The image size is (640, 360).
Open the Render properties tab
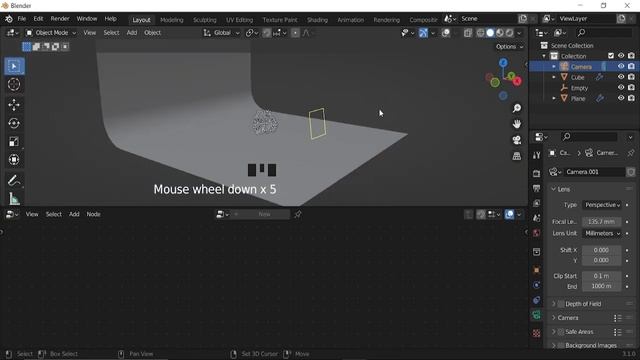tap(536, 173)
